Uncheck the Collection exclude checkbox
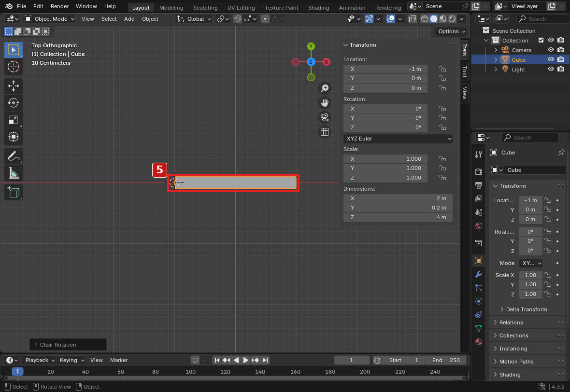The width and height of the screenshot is (570, 392). [x=541, y=41]
